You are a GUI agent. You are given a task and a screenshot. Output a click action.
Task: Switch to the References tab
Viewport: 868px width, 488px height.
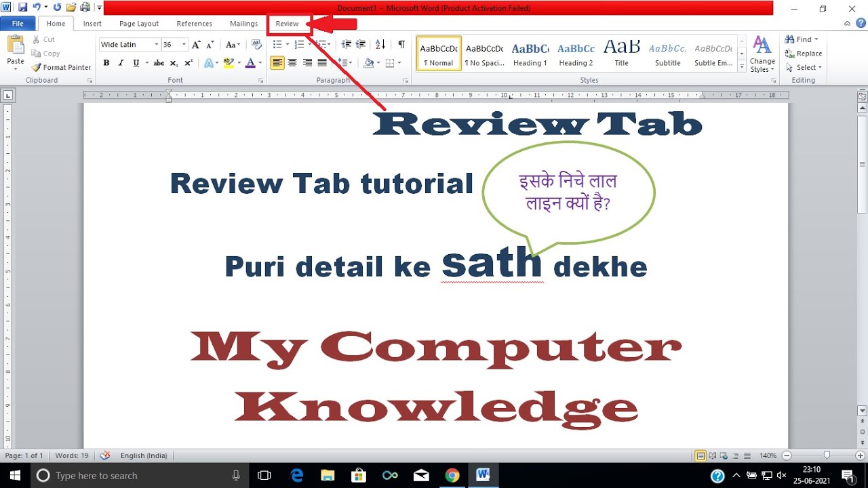(195, 24)
